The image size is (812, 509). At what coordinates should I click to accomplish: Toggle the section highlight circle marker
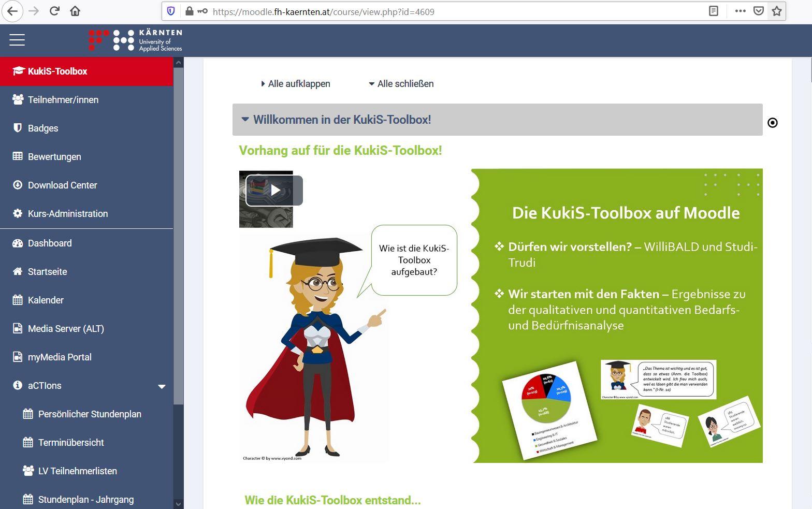[772, 123]
